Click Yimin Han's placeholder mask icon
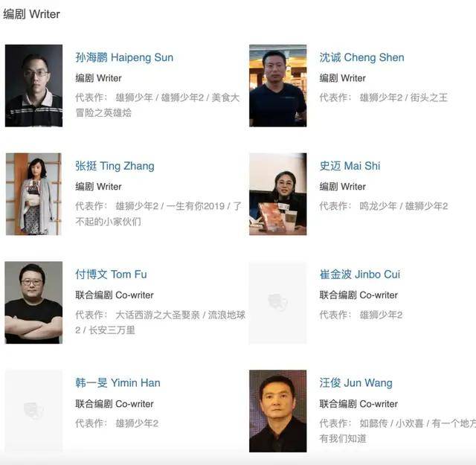This screenshot has height=465, width=476. coord(33,411)
